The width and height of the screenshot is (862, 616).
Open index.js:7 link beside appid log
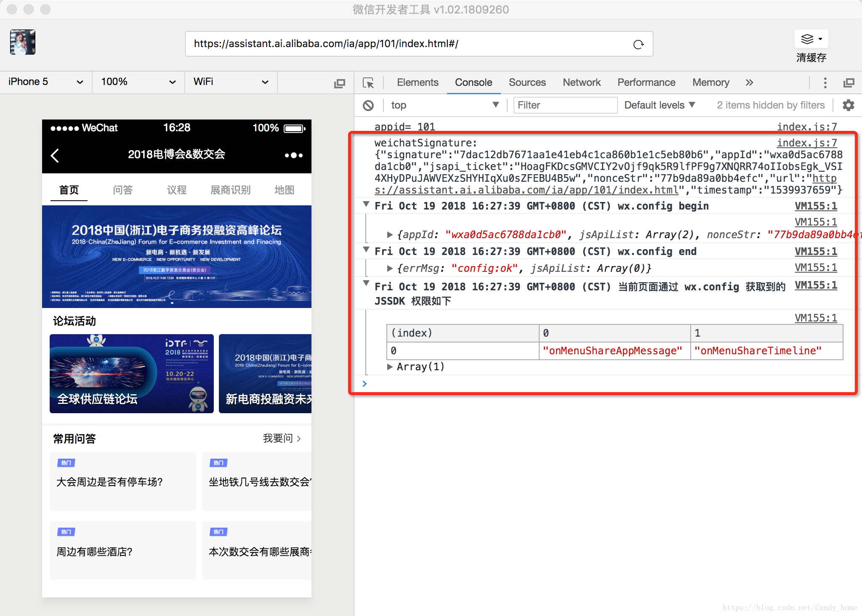(x=807, y=127)
